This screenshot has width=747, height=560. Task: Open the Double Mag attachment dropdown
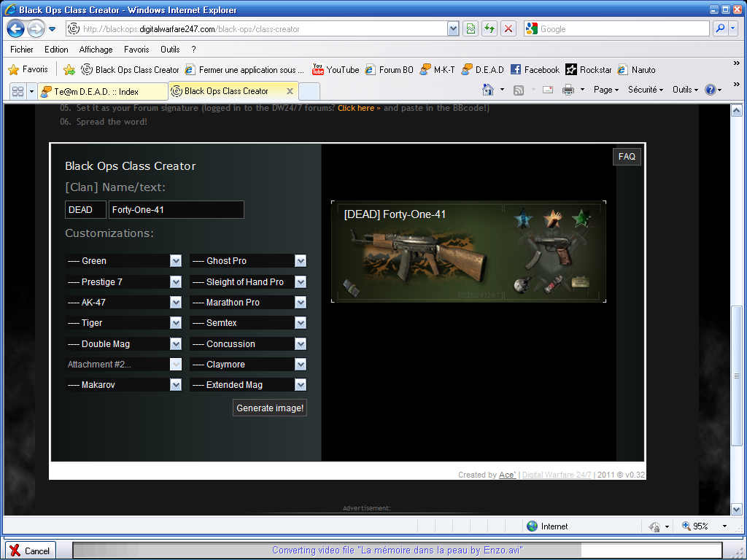click(123, 344)
